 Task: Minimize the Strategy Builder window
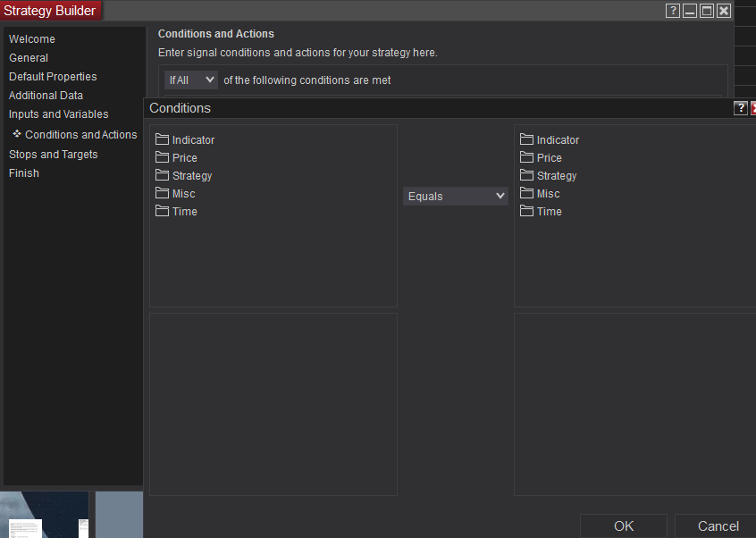(690, 11)
